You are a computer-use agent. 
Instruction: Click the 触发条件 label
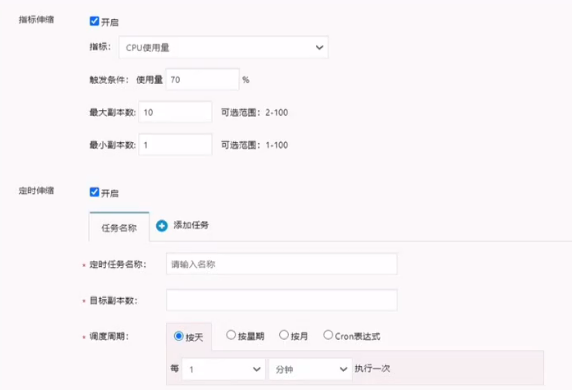(x=109, y=80)
